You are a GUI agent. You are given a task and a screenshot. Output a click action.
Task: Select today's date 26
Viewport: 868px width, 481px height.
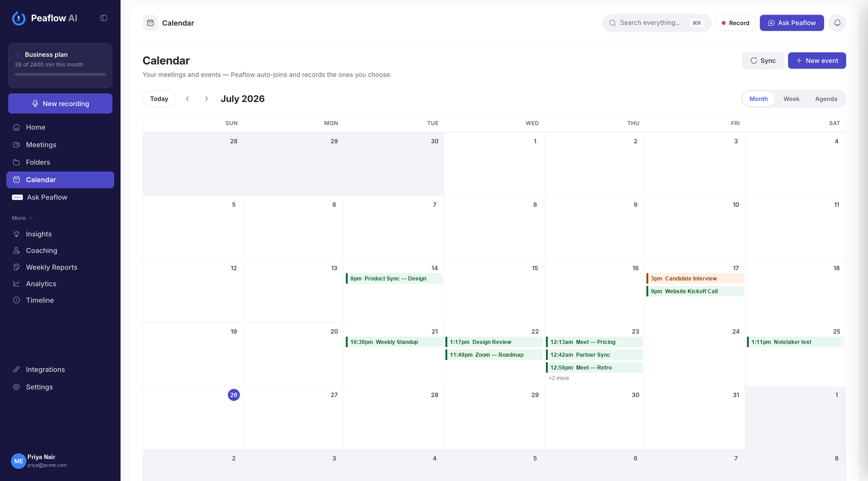234,395
